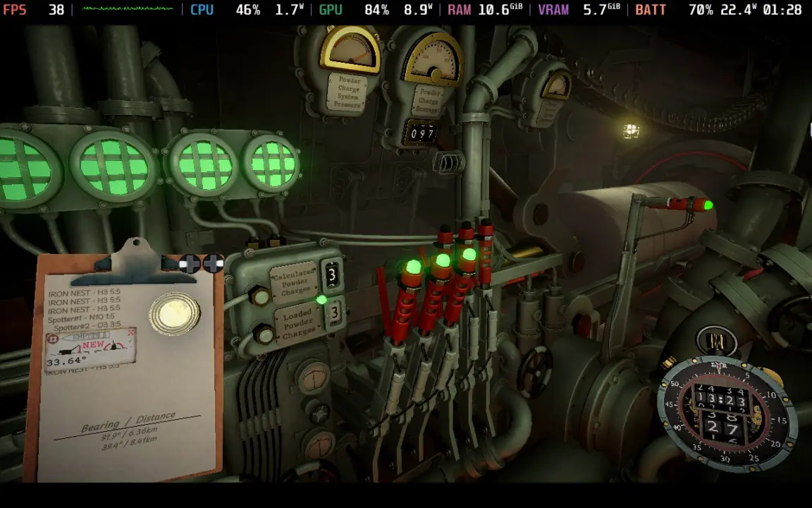Click the 01:28 battery time remaining
Viewport: 812px width, 508px height.
pyautogui.click(x=782, y=9)
